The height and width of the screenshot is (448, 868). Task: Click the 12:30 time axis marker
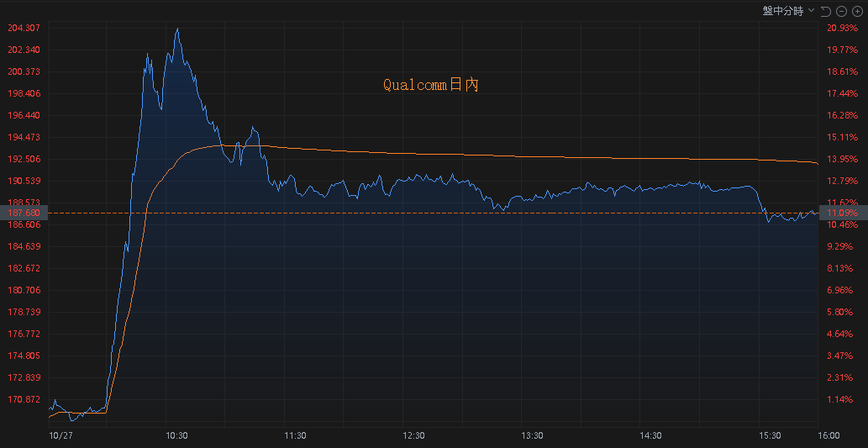[x=413, y=435]
